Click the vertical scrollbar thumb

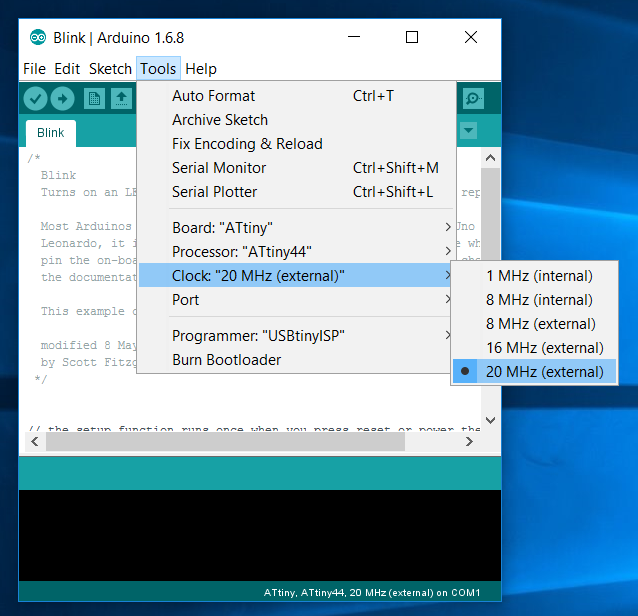coord(491,214)
